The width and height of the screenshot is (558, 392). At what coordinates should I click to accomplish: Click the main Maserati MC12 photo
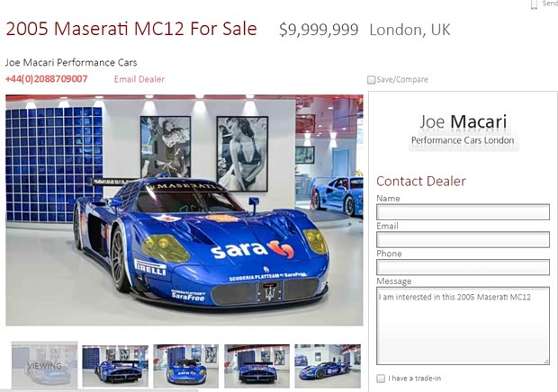pyautogui.click(x=184, y=210)
